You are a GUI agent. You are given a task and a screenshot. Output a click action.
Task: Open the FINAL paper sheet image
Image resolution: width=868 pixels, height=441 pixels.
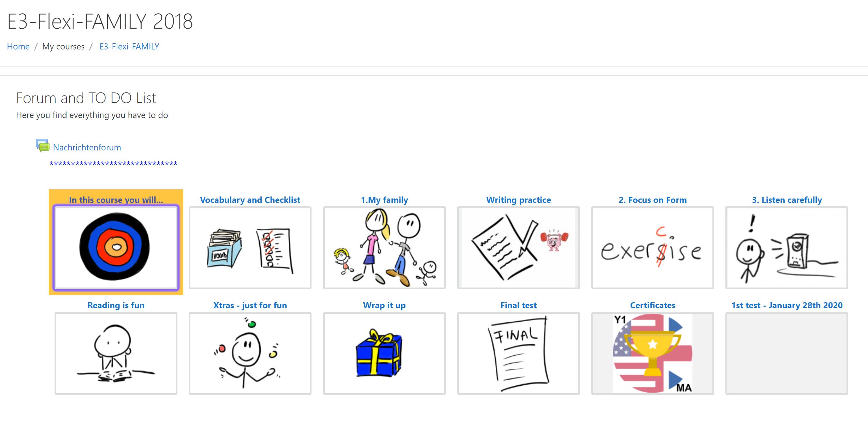pos(518,353)
